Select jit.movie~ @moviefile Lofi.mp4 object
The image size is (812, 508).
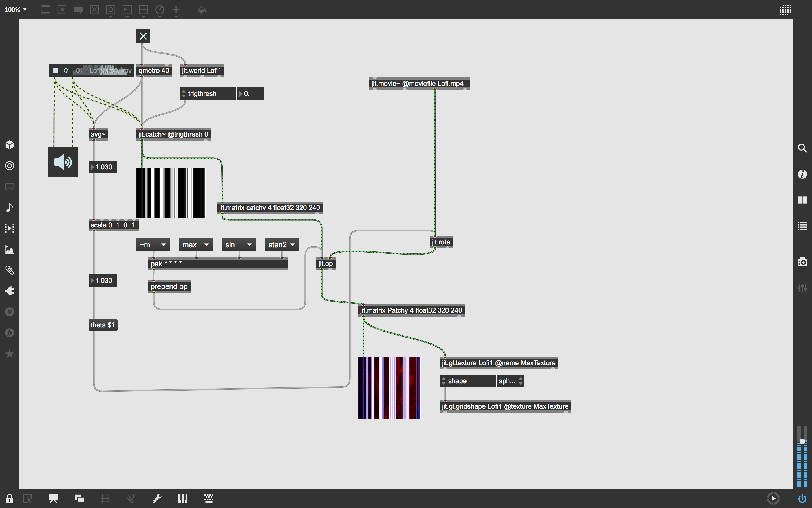(x=420, y=83)
